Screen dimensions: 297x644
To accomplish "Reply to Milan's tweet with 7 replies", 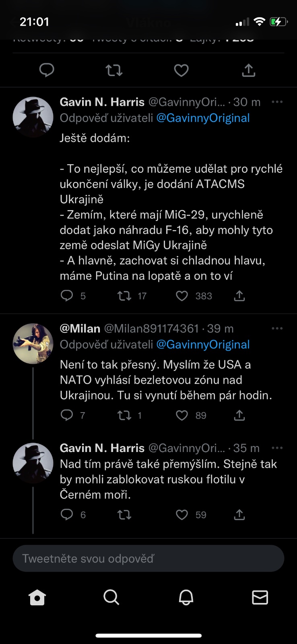I will [66, 415].
